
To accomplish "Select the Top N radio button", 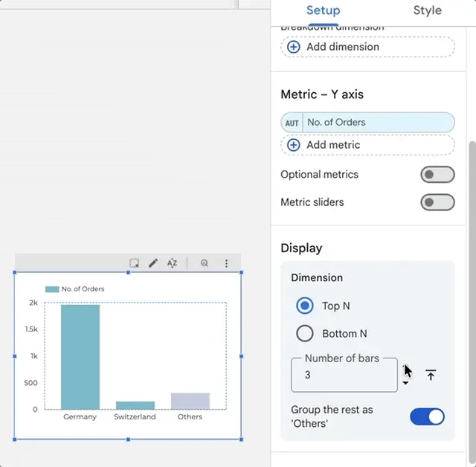I will click(x=304, y=306).
